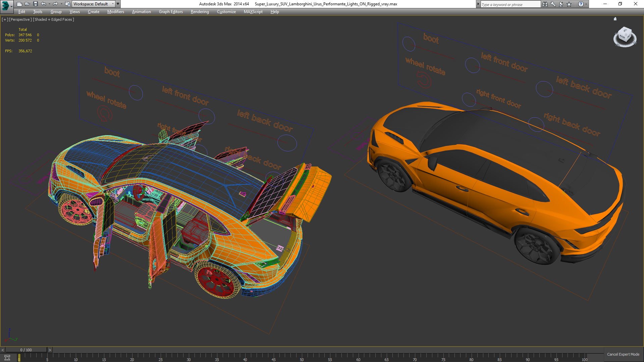Open the Modifiers menu

(116, 12)
